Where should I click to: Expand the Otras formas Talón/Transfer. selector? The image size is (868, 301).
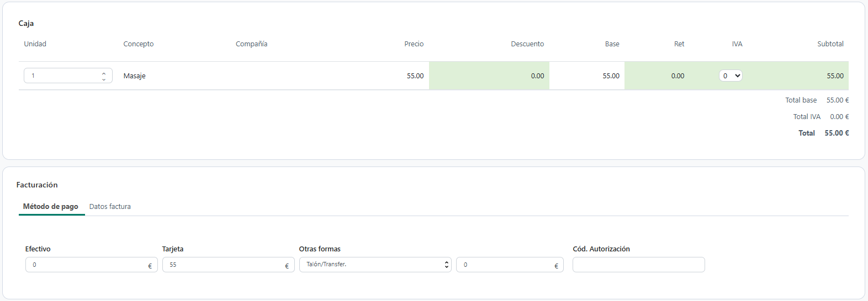(375, 265)
